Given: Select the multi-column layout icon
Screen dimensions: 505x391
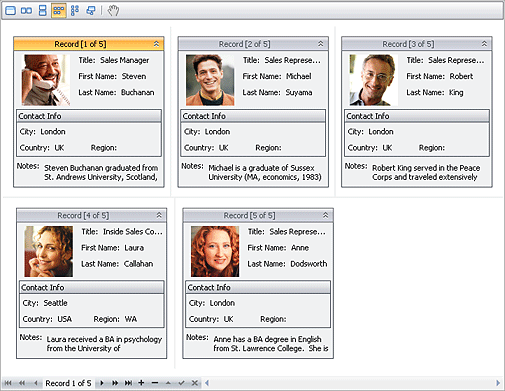Looking at the screenshot, I should click(75, 11).
